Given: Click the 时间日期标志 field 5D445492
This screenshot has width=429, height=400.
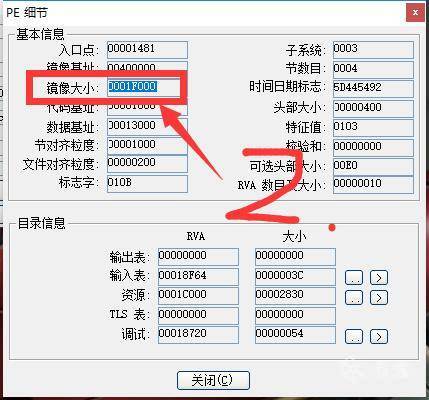Looking at the screenshot, I should [373, 88].
